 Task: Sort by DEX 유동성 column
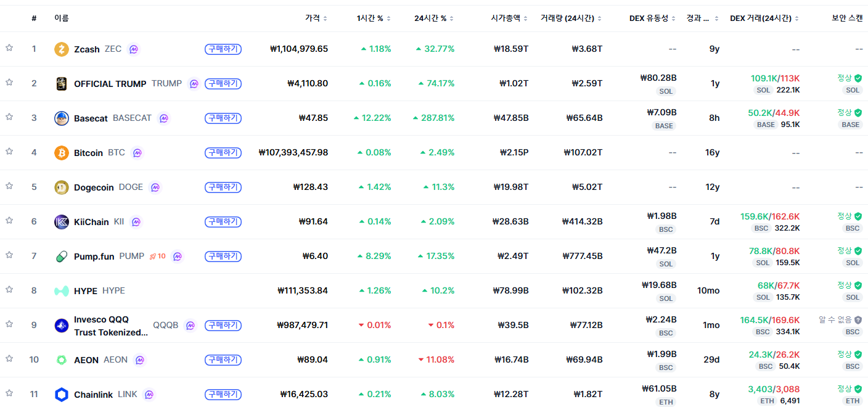[653, 18]
